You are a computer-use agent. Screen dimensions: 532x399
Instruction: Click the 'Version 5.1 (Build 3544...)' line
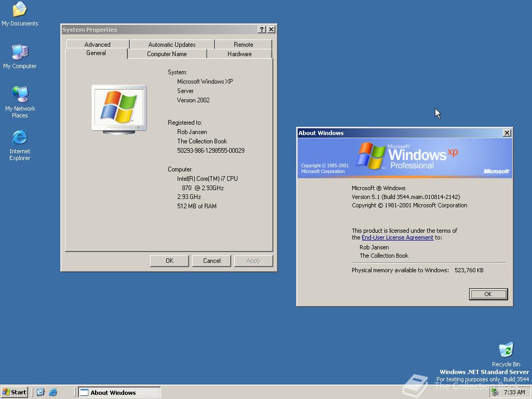tap(406, 197)
